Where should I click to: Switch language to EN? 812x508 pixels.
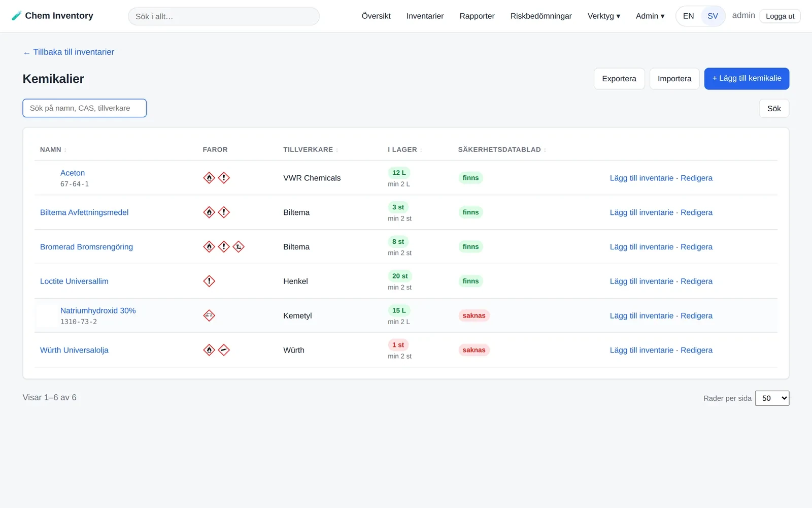click(x=688, y=16)
